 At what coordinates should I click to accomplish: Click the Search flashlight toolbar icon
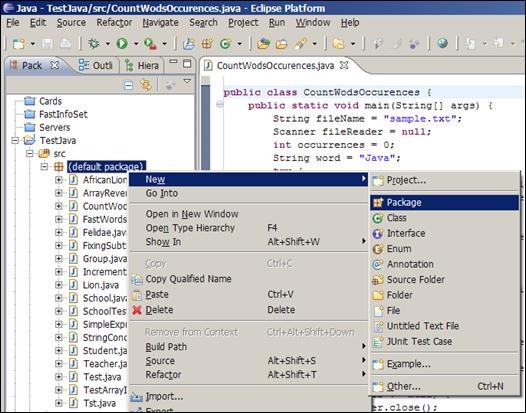pos(301,44)
